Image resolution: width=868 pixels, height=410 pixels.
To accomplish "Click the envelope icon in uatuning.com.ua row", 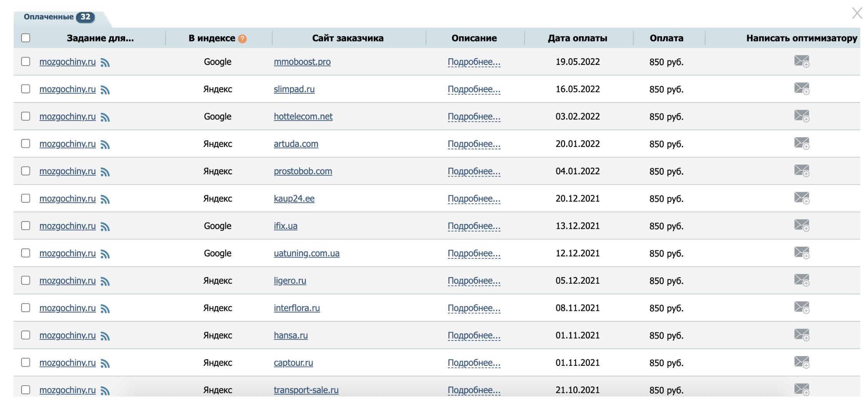I will 802,253.
